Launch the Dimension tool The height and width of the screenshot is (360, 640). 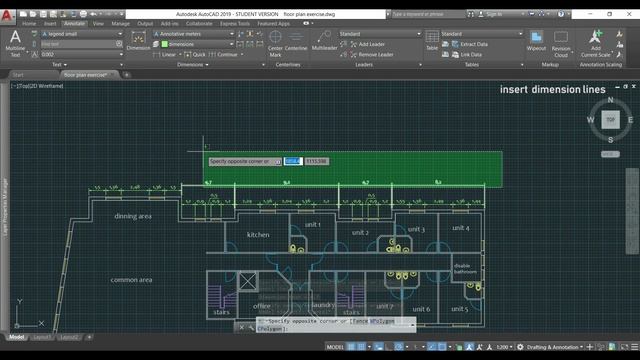pyautogui.click(x=138, y=41)
